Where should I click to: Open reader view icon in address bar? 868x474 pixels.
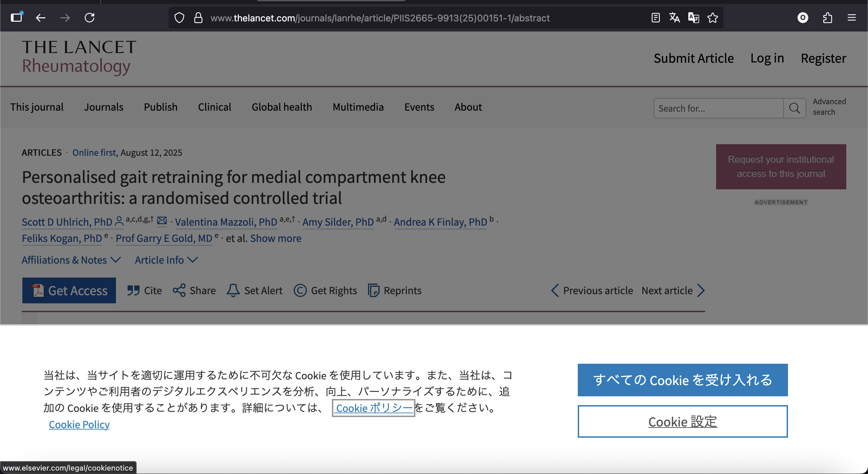pyautogui.click(x=655, y=18)
